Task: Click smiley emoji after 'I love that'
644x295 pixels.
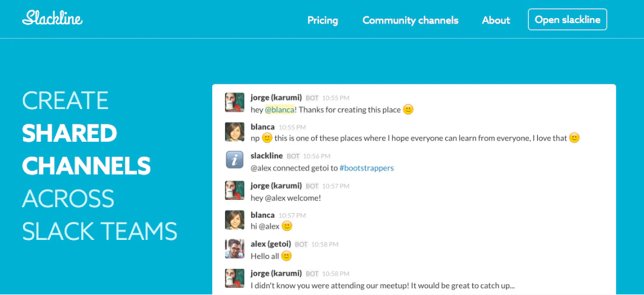Action: pyautogui.click(x=574, y=138)
